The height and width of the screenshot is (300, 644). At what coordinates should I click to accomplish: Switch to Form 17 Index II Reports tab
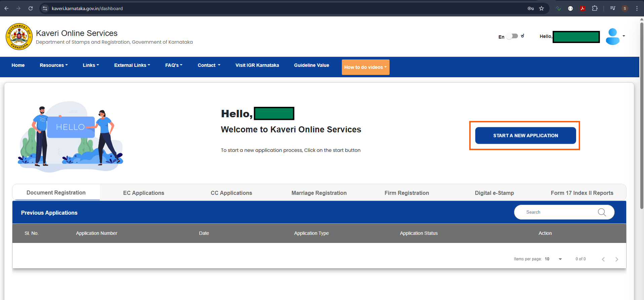tap(582, 193)
